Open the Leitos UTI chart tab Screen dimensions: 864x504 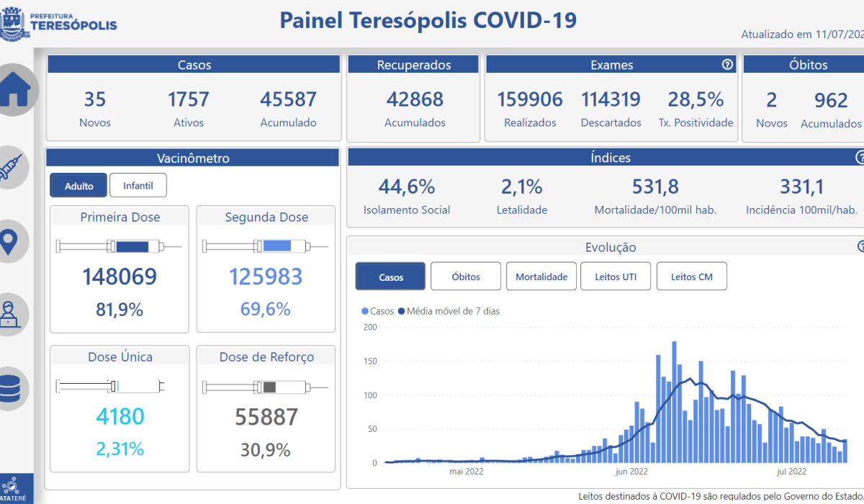coord(616,276)
